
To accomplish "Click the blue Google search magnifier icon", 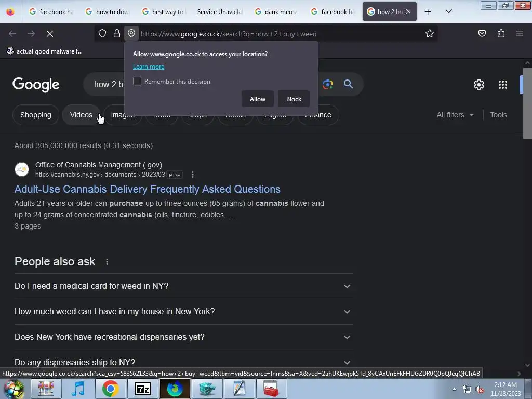I will pyautogui.click(x=348, y=84).
